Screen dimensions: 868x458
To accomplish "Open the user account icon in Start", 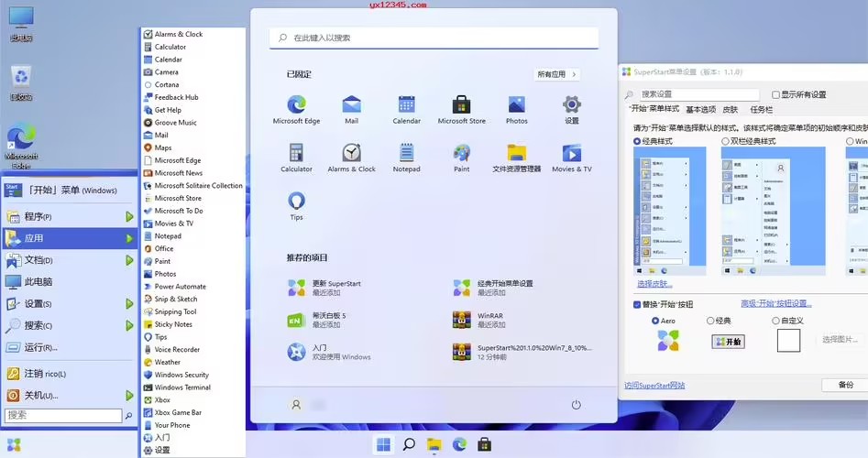I will [296, 405].
